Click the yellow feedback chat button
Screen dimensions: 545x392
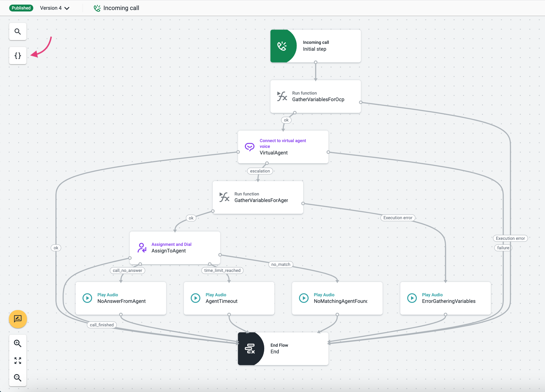pyautogui.click(x=18, y=319)
